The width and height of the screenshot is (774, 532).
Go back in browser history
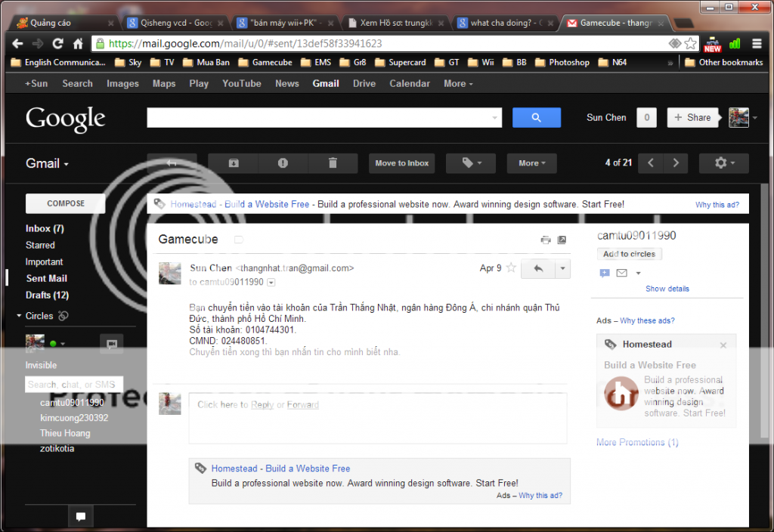(17, 44)
